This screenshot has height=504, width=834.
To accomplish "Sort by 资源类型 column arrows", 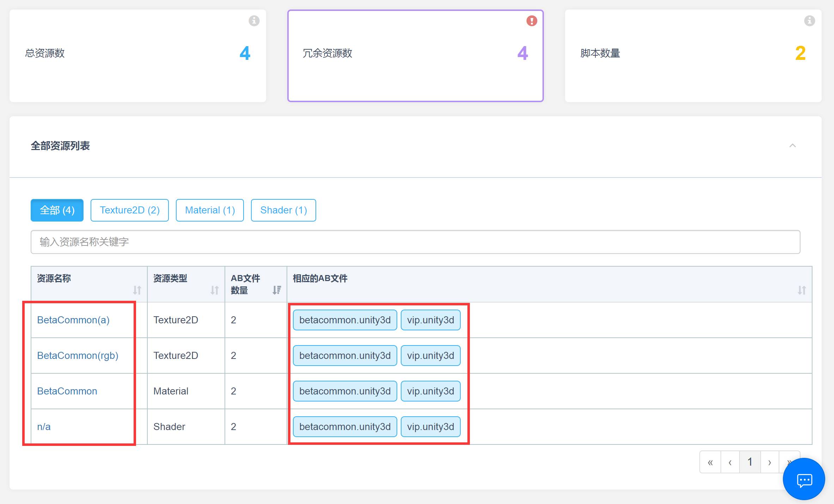I will (215, 290).
